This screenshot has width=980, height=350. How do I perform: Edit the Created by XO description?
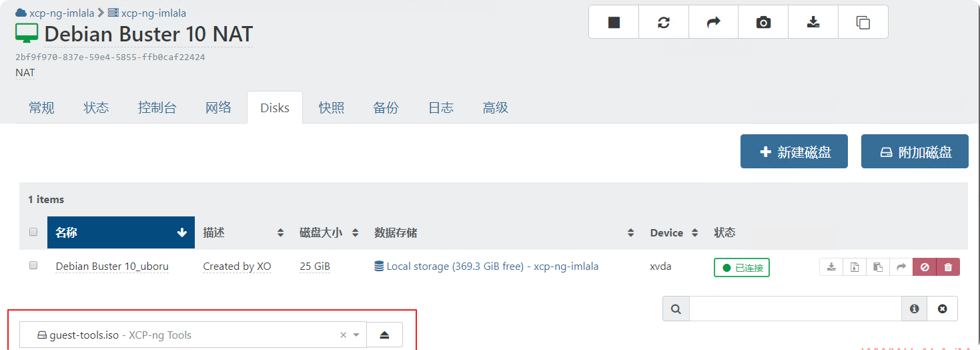pos(237,267)
